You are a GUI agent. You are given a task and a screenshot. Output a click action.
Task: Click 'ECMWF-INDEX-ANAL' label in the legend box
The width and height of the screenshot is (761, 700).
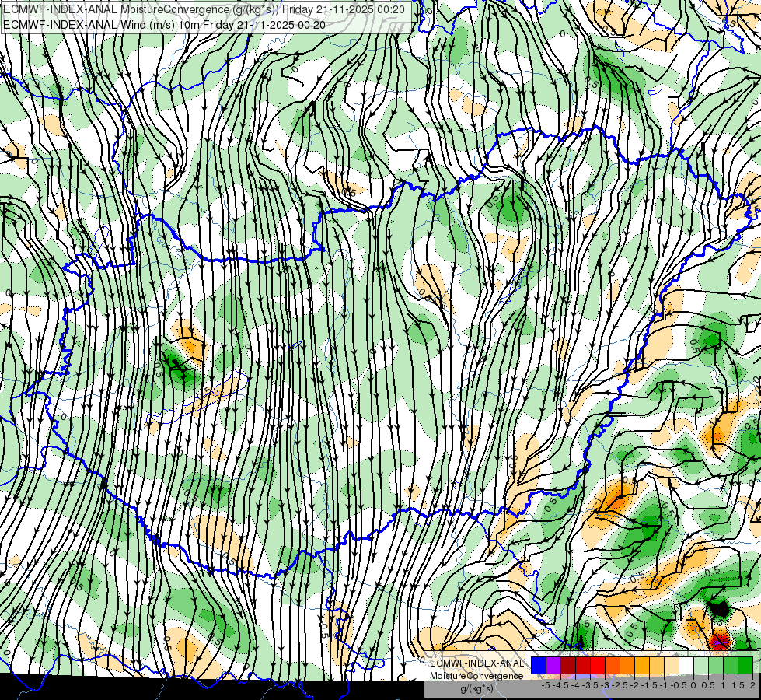(x=476, y=663)
